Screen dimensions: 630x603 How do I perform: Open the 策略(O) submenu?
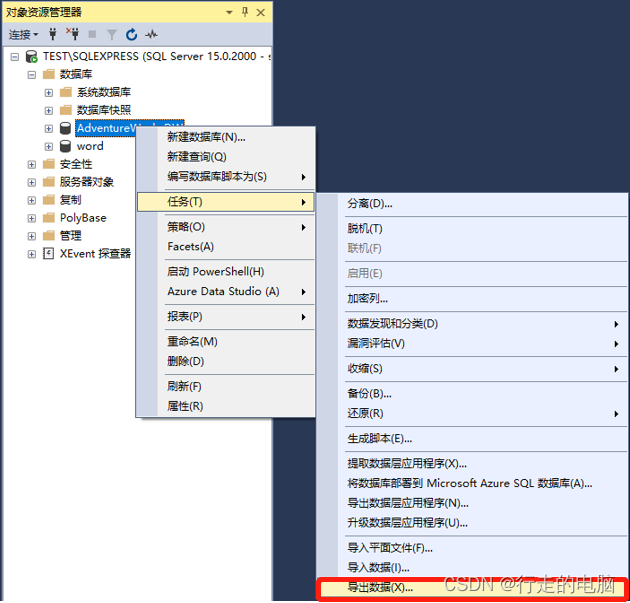click(225, 227)
